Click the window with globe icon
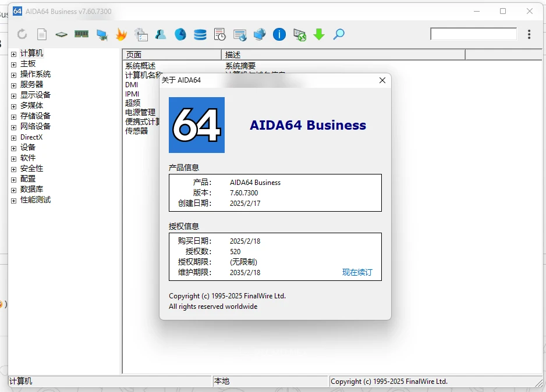546x392 pixels. pos(240,35)
